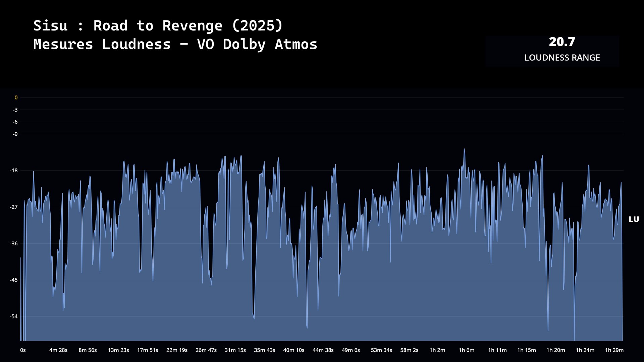Click the 1h 29m time axis label
Image resolution: width=644 pixels, height=362 pixels.
(x=614, y=350)
